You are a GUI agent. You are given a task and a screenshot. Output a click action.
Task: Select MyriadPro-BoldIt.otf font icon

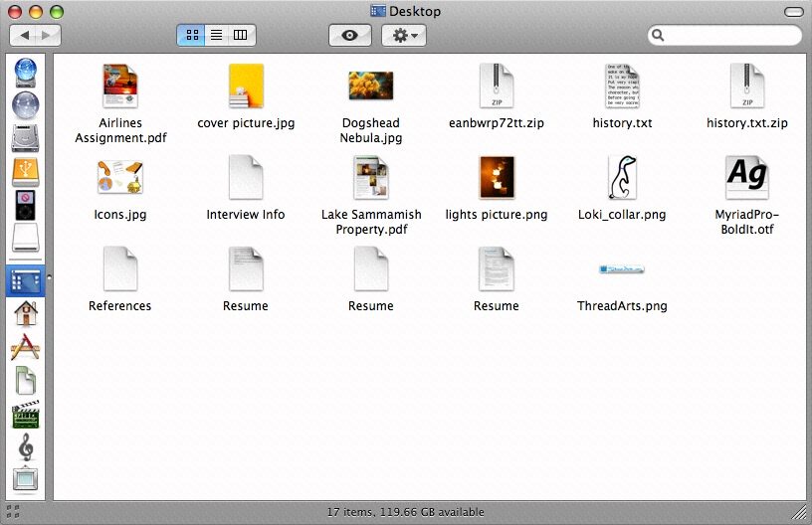(746, 177)
